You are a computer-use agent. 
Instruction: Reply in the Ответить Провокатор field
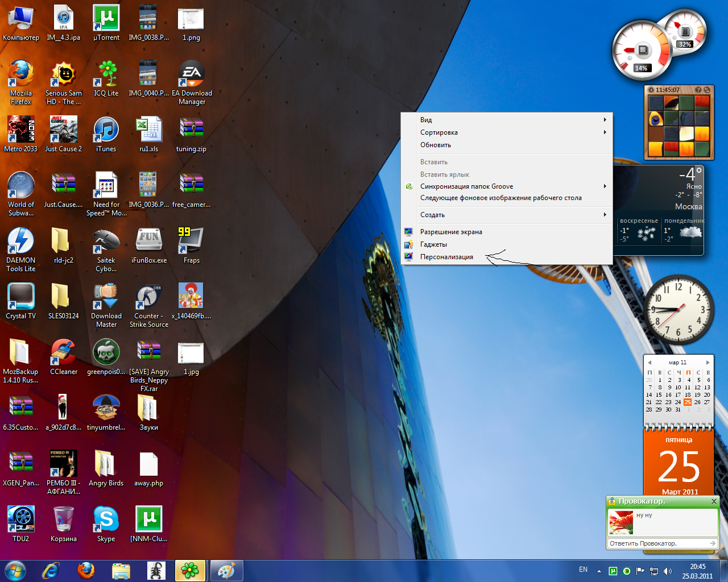(663, 544)
